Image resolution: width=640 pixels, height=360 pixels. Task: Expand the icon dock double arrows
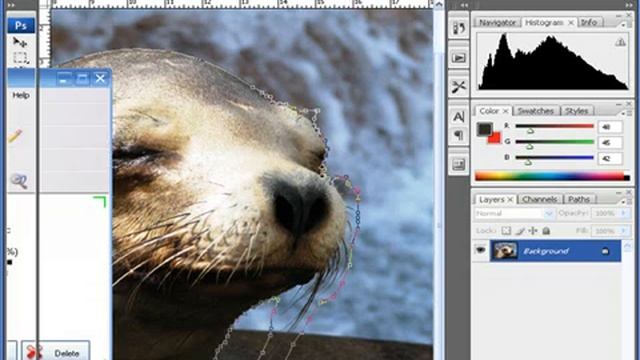pos(464,5)
